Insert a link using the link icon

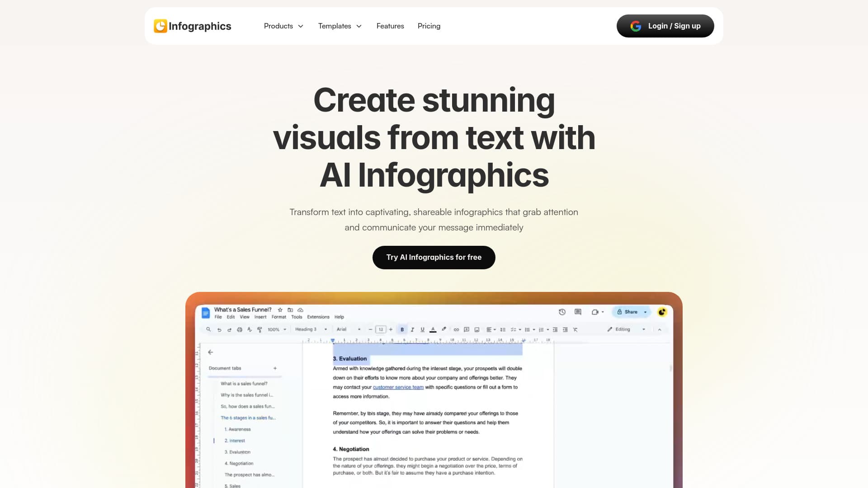(456, 329)
